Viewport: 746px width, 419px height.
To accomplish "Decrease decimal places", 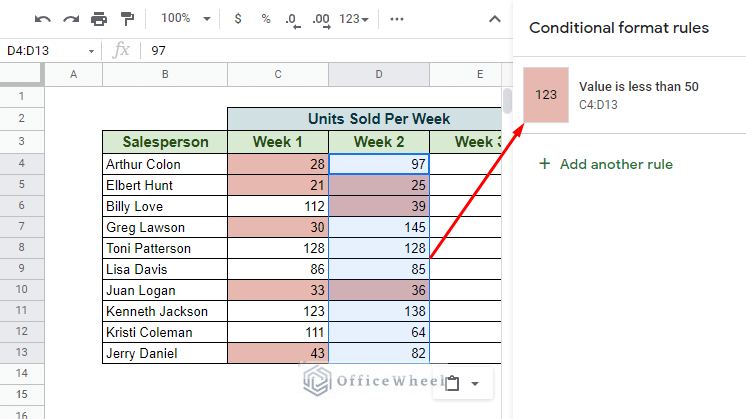I will (291, 19).
